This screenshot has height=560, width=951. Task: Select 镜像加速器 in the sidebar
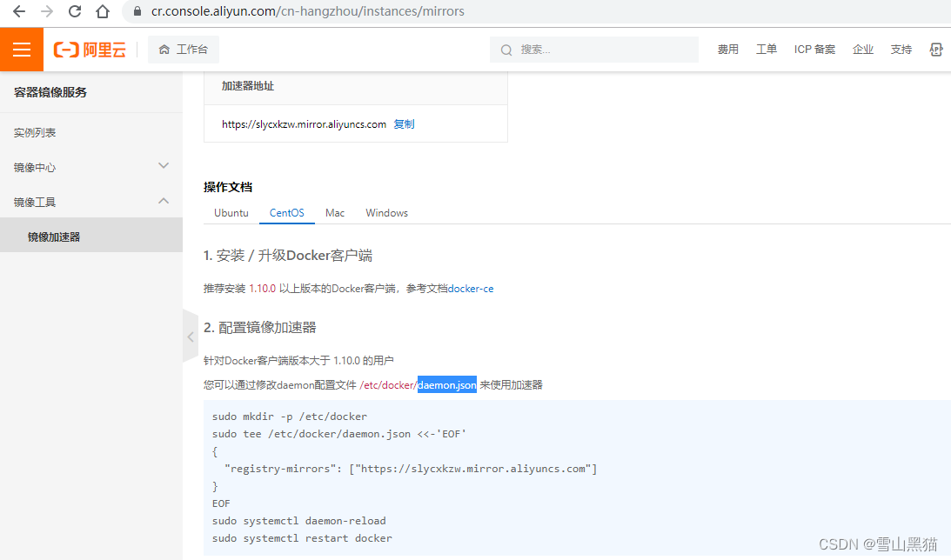click(x=91, y=237)
